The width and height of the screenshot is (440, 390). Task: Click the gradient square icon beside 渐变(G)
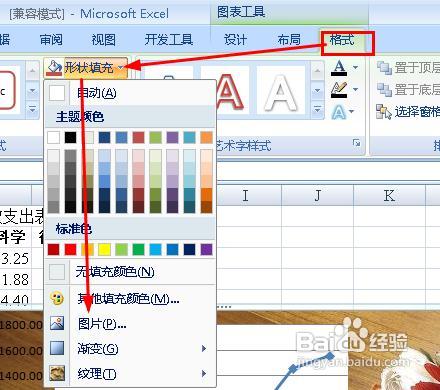point(57,348)
